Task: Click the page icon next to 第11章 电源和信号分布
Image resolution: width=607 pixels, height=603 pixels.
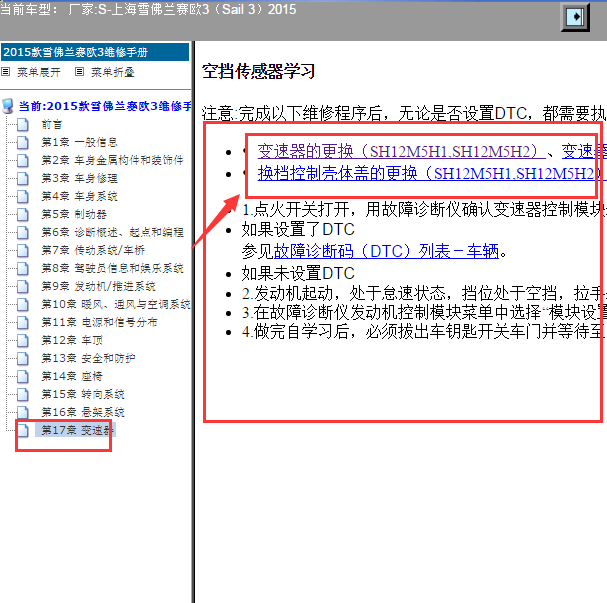Action: [x=23, y=322]
